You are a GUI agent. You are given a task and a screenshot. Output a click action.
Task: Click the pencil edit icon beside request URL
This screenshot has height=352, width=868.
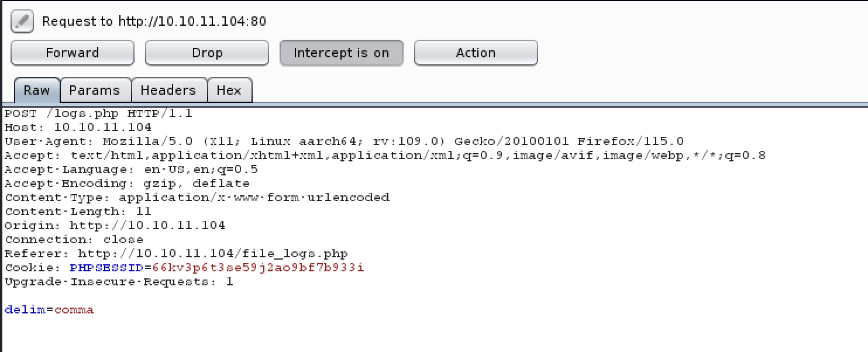pos(22,22)
